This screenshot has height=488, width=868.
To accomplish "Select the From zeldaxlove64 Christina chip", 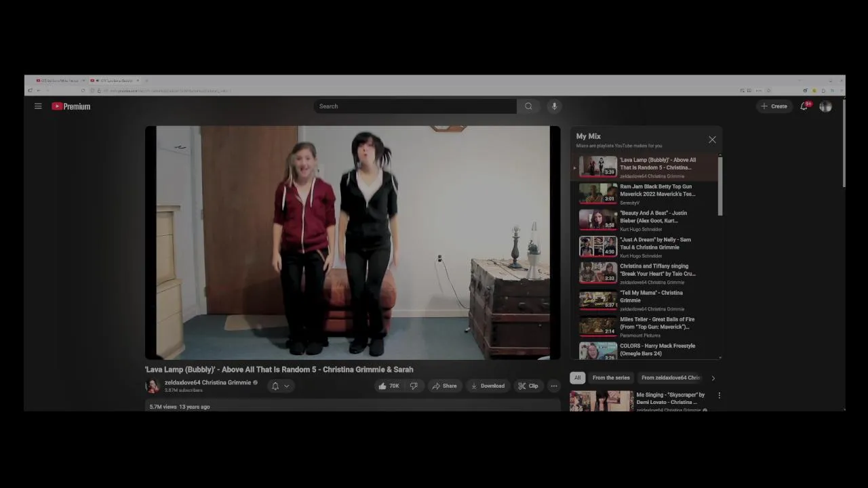I will [x=671, y=378].
